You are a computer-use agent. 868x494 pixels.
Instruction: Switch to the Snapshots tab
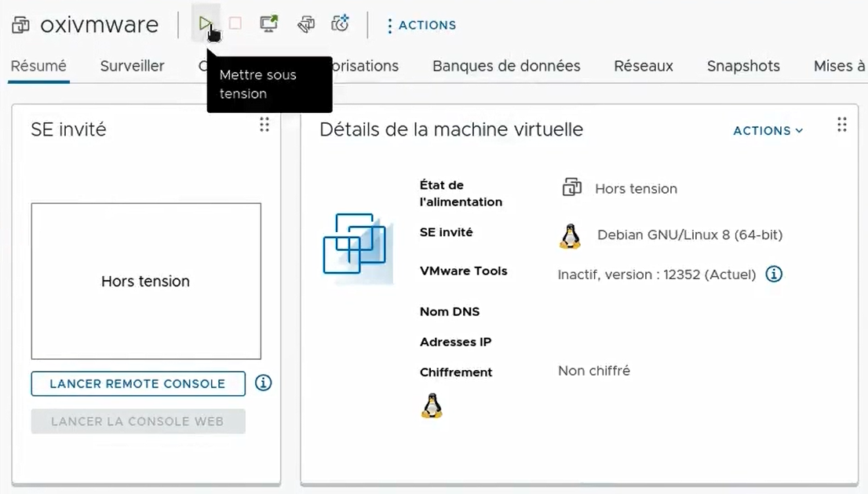(x=742, y=66)
